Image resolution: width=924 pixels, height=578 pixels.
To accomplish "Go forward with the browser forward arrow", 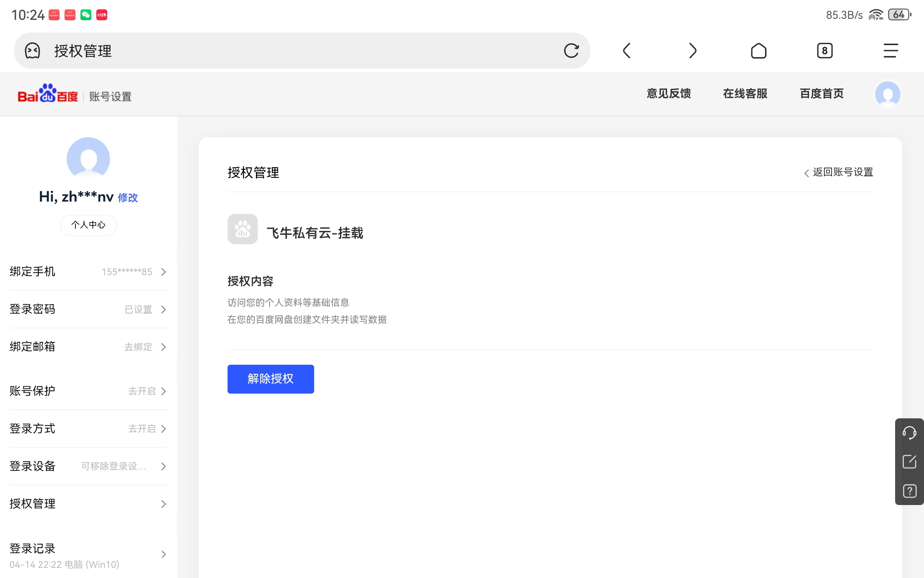I will (693, 51).
